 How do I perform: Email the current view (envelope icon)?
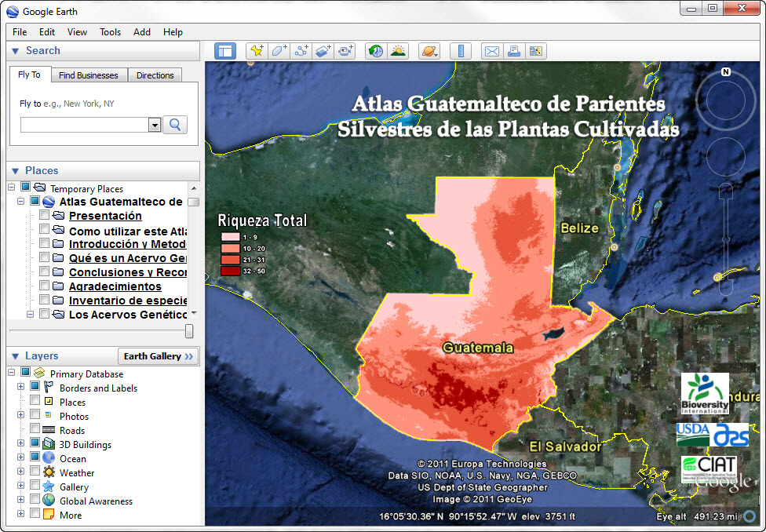click(x=492, y=51)
